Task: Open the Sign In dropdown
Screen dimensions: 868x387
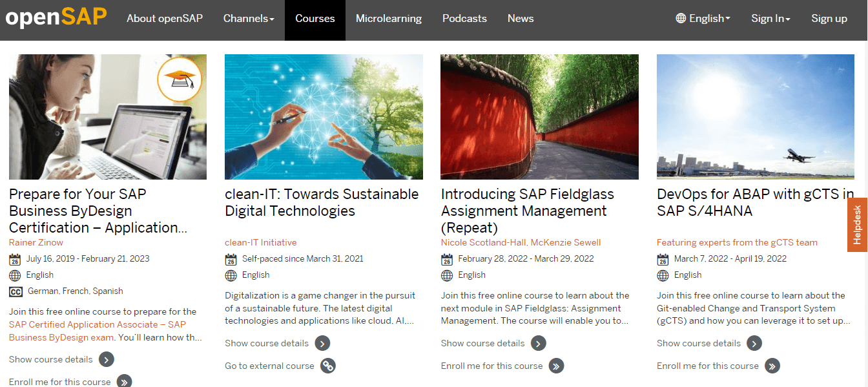Action: 770,18
